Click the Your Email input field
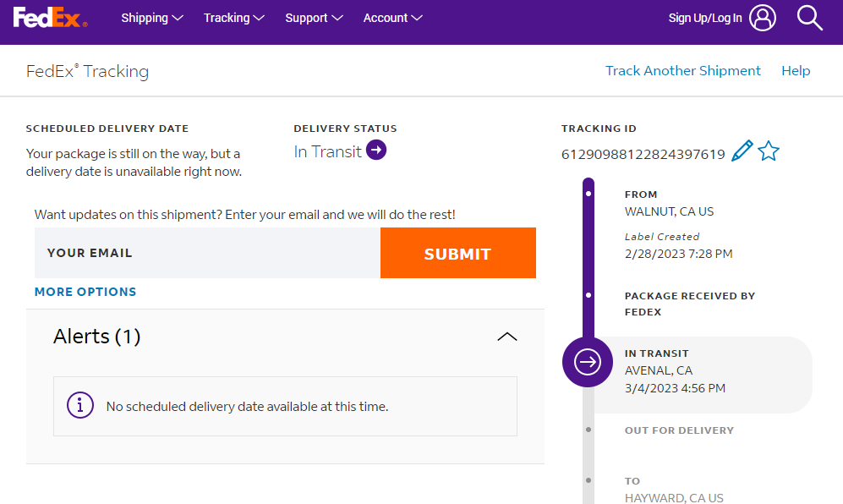The image size is (843, 504). pos(207,253)
